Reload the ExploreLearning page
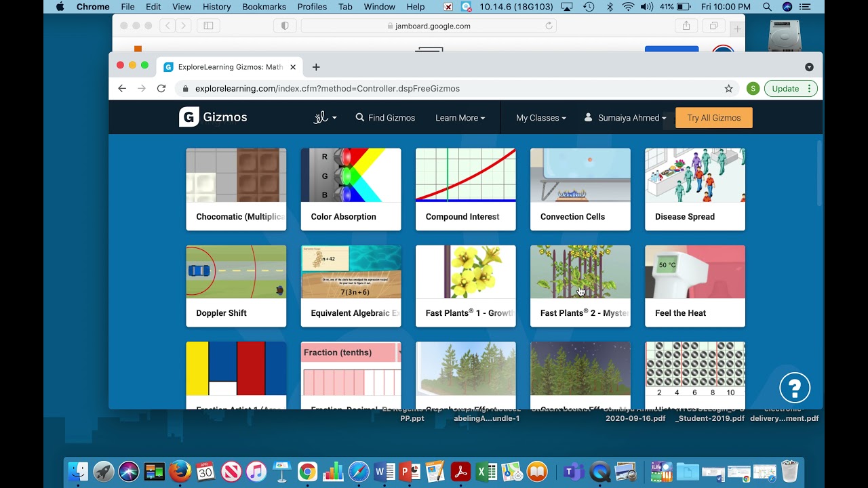The height and width of the screenshot is (488, 868). 161,88
